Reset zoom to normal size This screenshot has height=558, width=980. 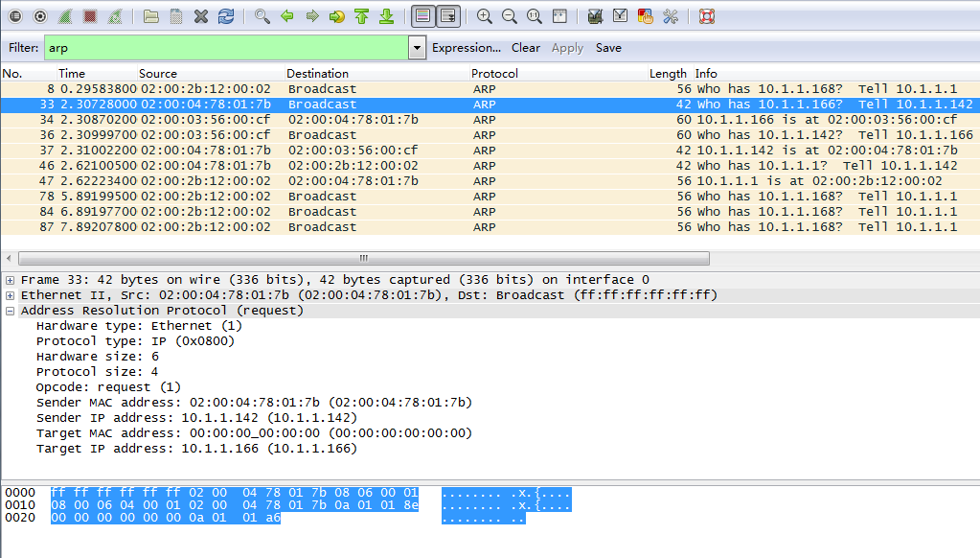tap(535, 16)
